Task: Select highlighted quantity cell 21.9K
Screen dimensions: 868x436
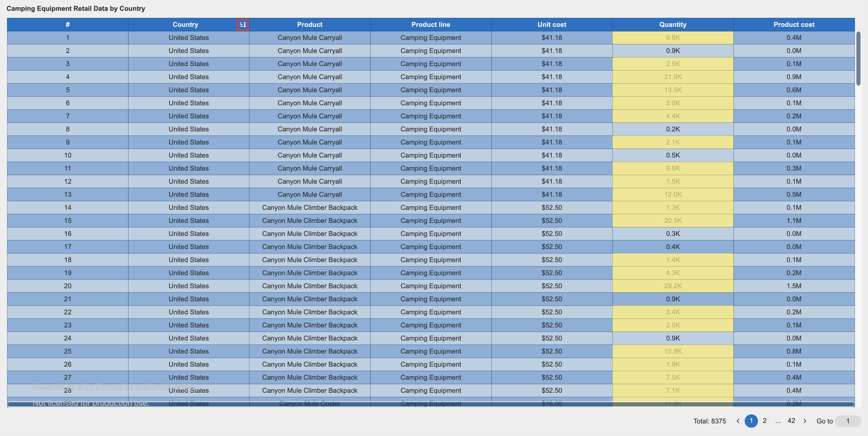Action: point(673,77)
